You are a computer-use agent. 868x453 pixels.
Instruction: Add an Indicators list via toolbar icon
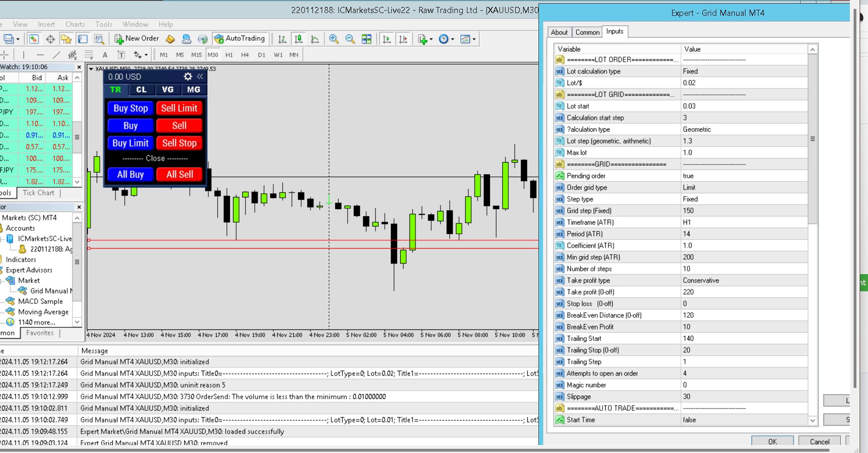coord(422,39)
